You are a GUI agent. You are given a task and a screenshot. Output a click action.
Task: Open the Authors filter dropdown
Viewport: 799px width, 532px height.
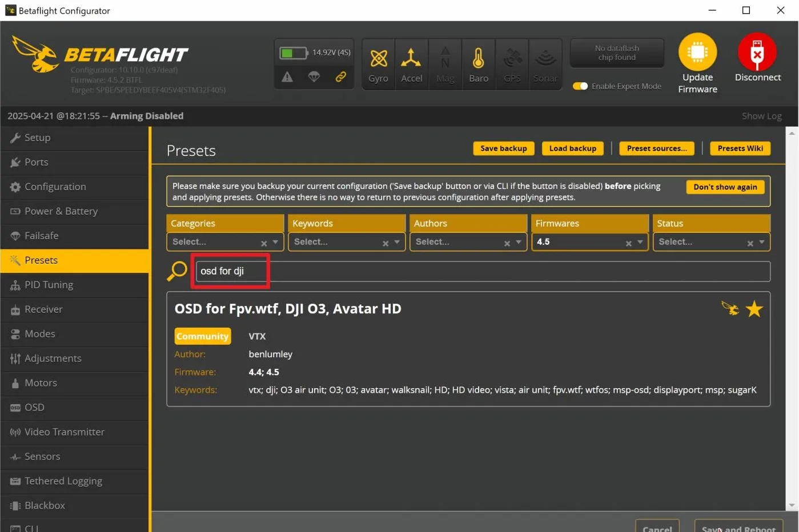pos(468,242)
